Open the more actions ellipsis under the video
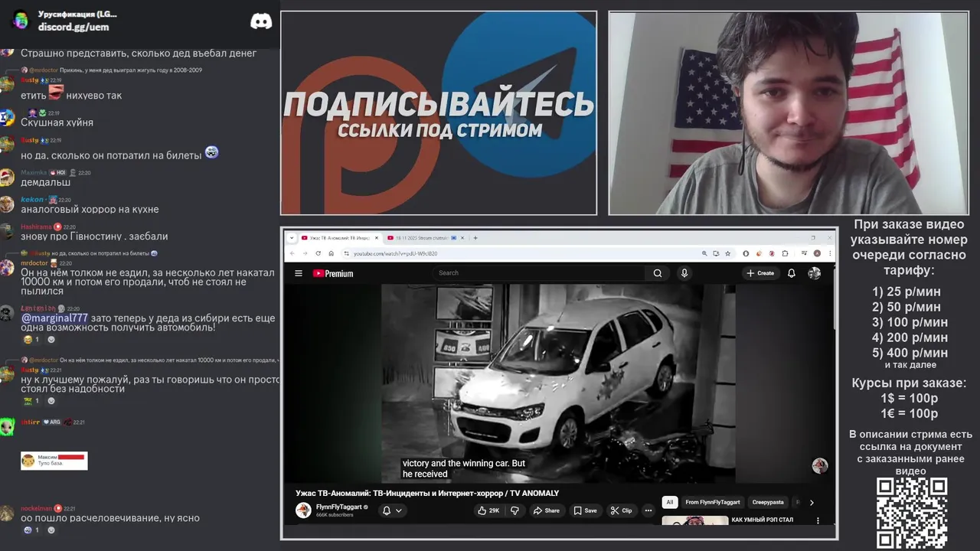Image resolution: width=980 pixels, height=551 pixels. tap(648, 510)
